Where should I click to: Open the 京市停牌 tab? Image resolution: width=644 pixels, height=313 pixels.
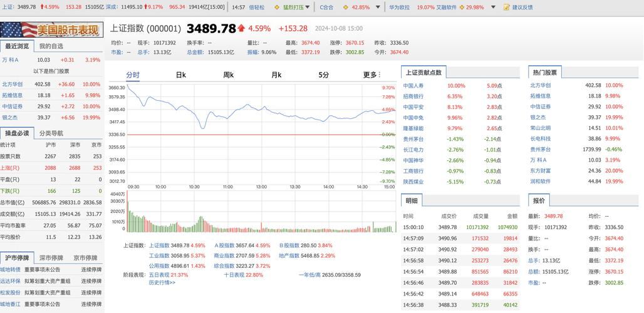(x=85, y=258)
